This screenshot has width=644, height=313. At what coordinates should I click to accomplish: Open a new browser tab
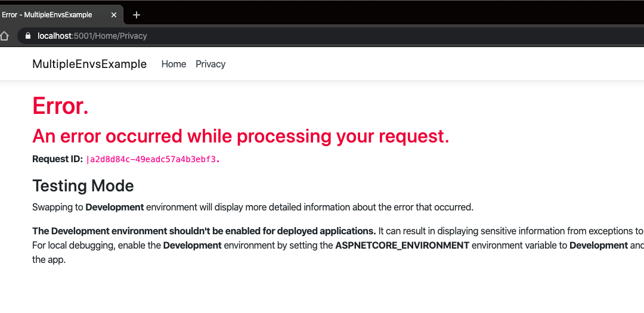[x=137, y=15]
